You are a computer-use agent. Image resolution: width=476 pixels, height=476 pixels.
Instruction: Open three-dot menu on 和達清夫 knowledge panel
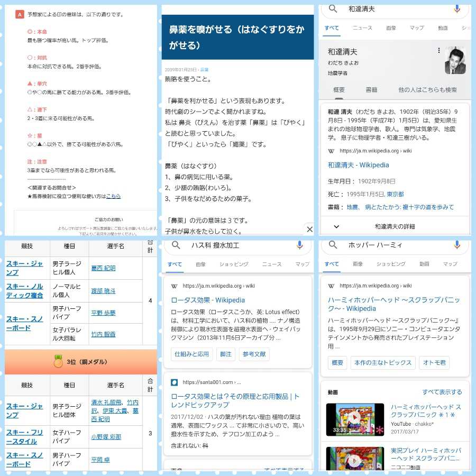(x=438, y=51)
